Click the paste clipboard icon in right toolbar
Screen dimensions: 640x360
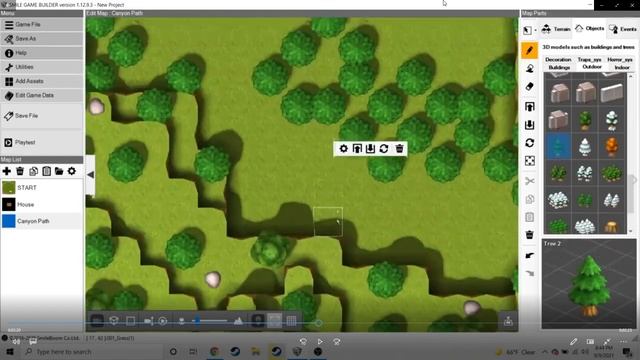point(529,217)
